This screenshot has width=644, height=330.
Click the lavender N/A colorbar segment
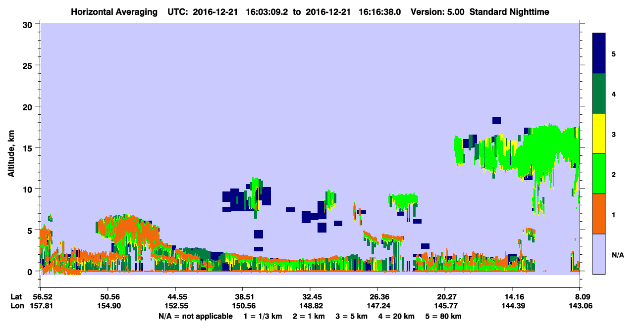click(x=599, y=254)
